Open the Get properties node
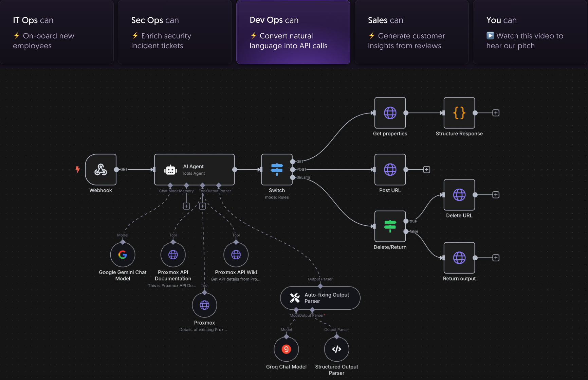 [x=390, y=113]
